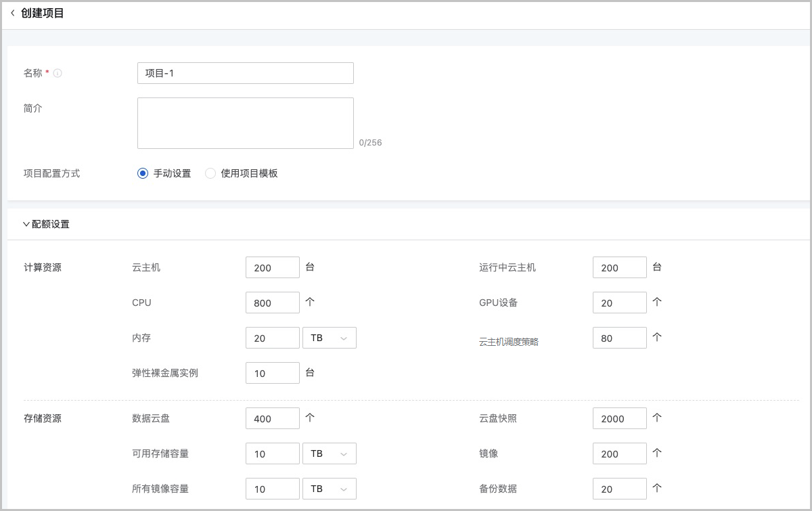812x511 pixels.
Task: Click into the 简介 text area
Action: point(245,123)
